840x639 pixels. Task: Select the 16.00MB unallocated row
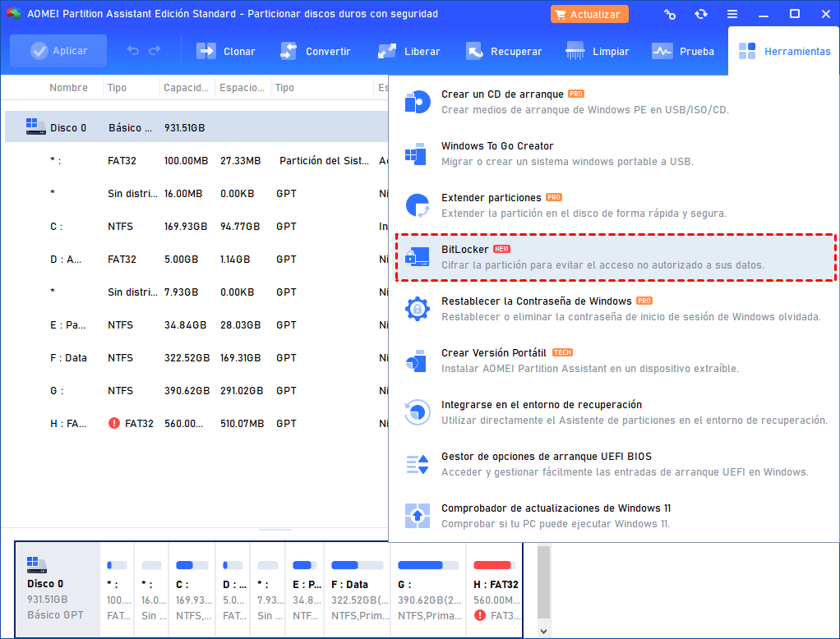(x=196, y=193)
